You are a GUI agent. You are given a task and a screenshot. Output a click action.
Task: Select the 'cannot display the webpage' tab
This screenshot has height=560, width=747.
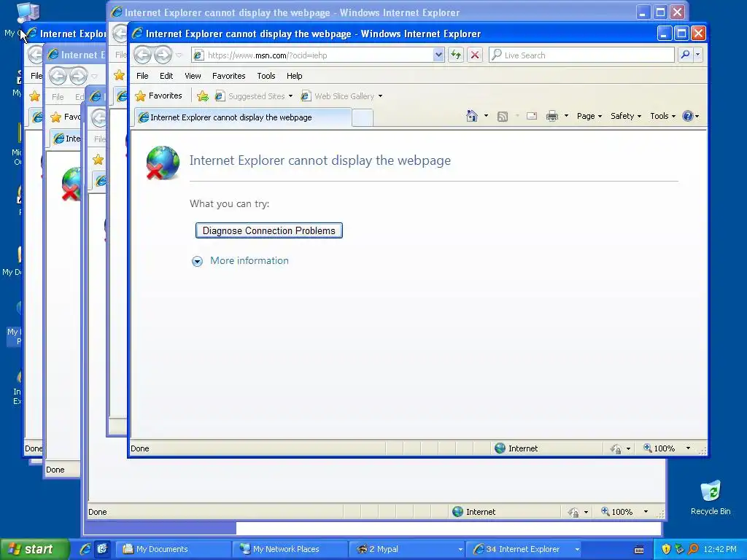[244, 117]
